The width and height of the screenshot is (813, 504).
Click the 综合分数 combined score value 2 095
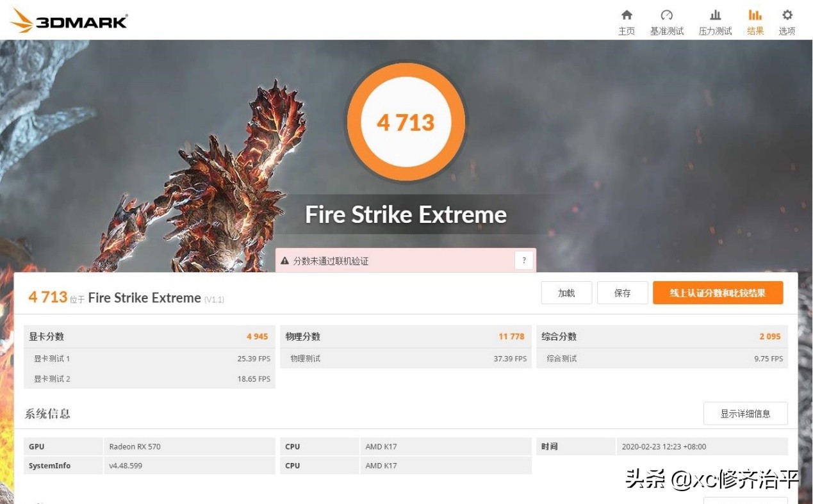coord(768,336)
